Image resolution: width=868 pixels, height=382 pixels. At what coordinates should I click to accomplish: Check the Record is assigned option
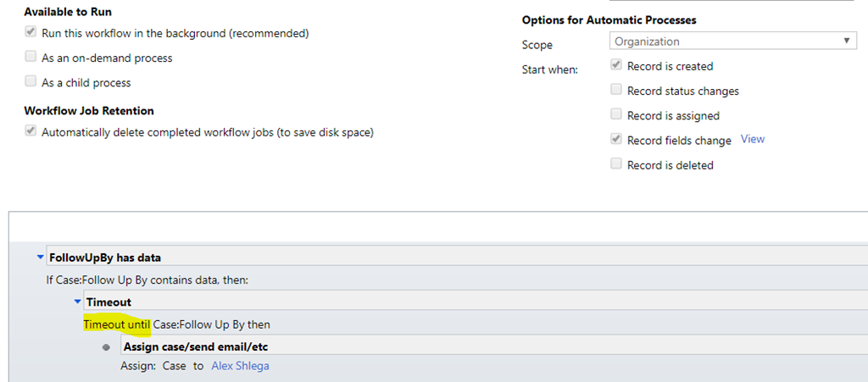click(616, 115)
